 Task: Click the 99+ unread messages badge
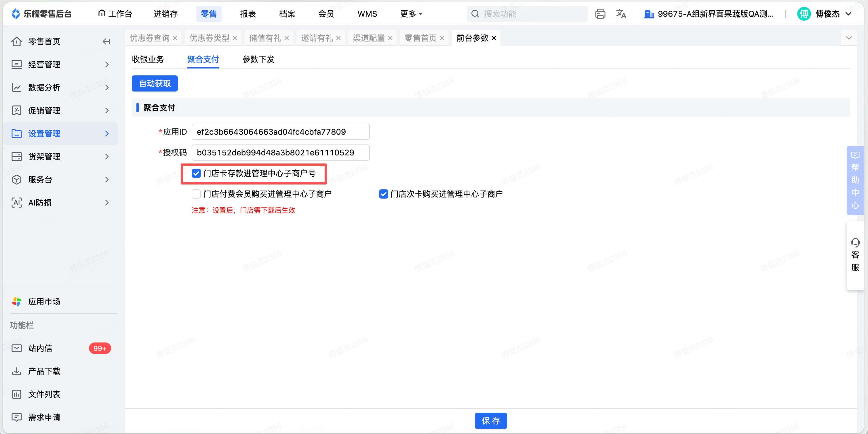coord(100,348)
